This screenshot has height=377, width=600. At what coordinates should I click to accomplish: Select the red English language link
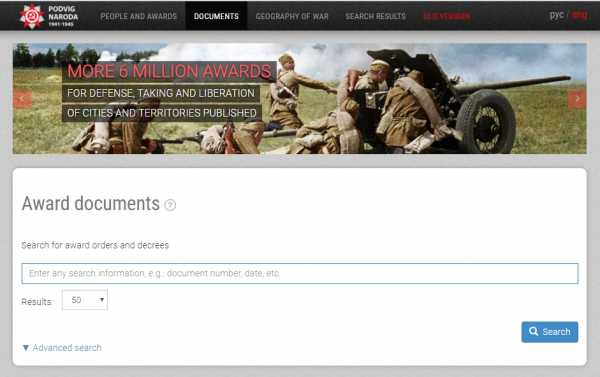click(x=580, y=15)
